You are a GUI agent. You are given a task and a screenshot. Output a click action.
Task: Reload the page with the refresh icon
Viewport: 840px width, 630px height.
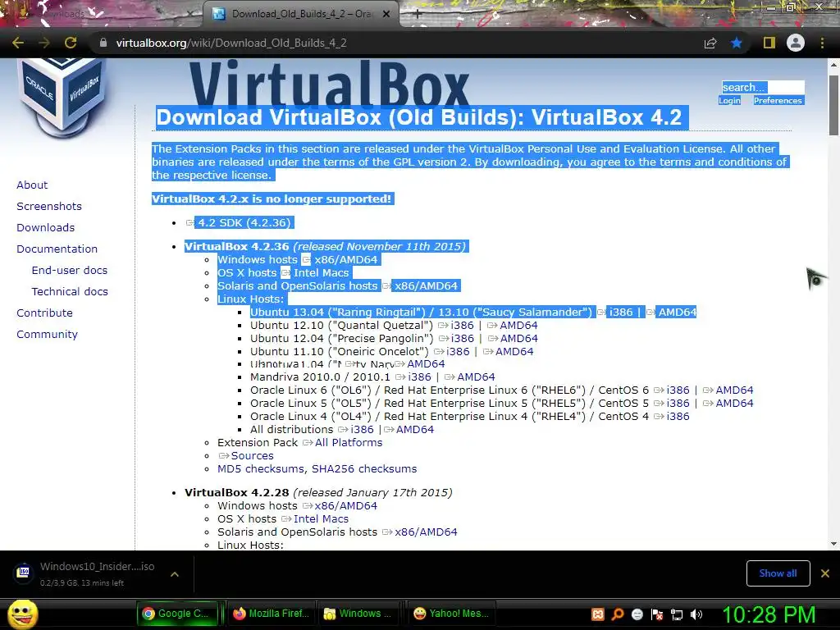[71, 43]
